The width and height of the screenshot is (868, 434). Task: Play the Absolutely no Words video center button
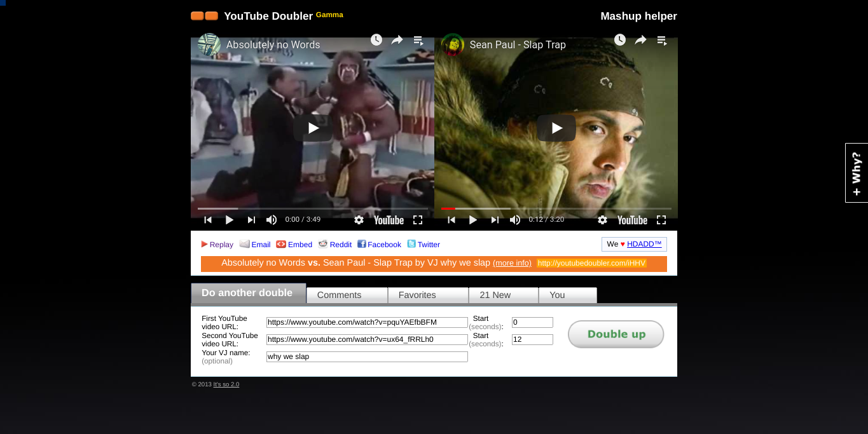(x=313, y=128)
